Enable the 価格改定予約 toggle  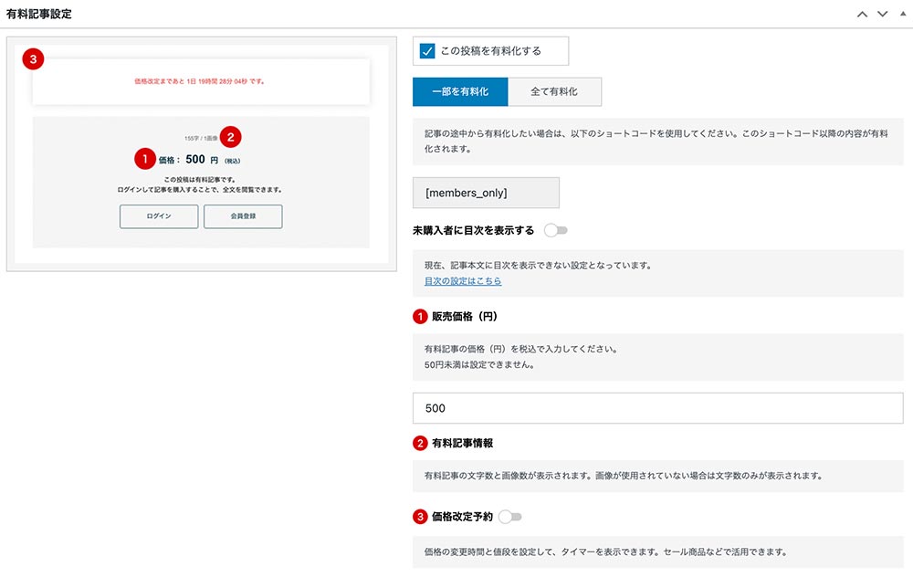click(x=510, y=516)
